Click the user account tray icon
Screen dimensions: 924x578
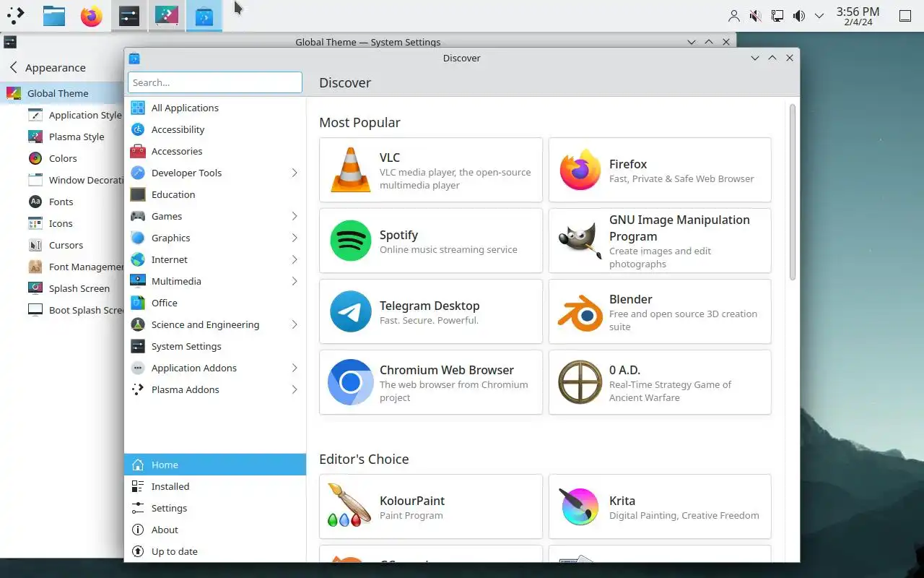733,16
